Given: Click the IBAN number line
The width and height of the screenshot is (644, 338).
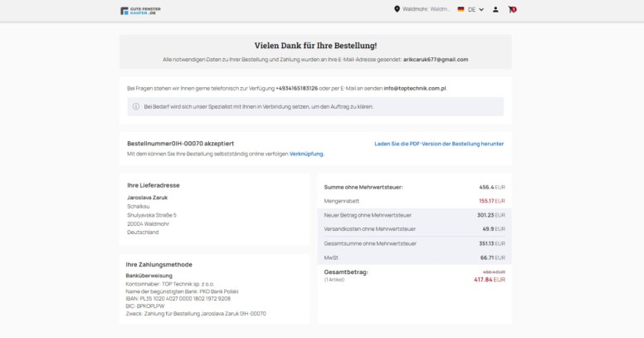Looking at the screenshot, I should point(178,299).
